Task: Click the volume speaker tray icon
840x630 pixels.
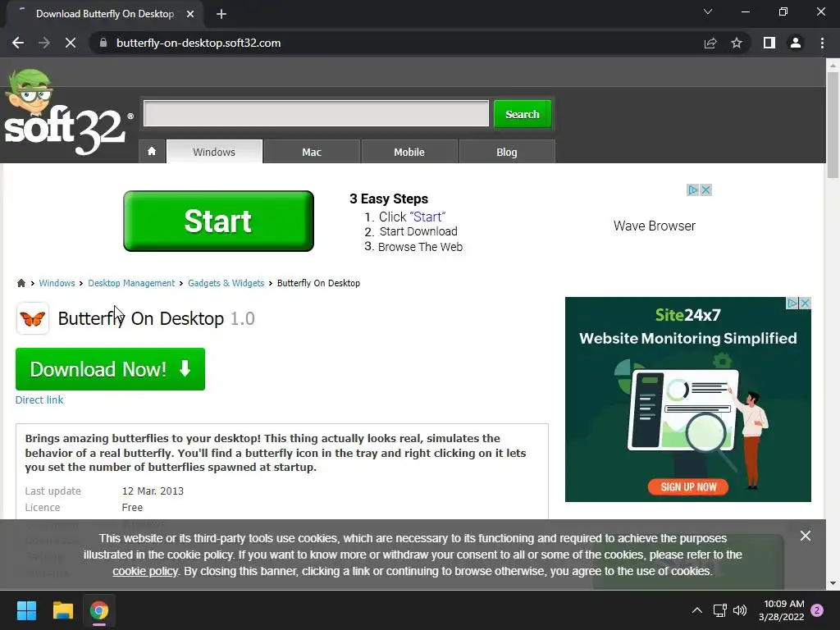Action: [740, 610]
